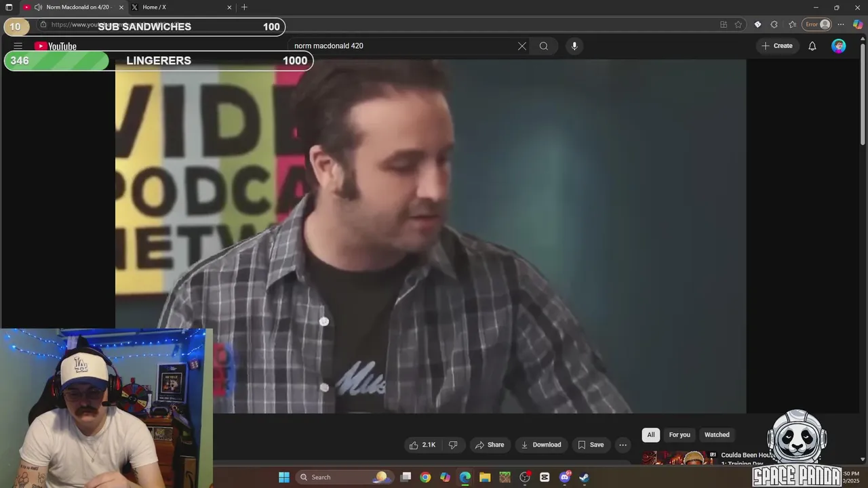
Task: Open Windows Start menu
Action: point(284,477)
